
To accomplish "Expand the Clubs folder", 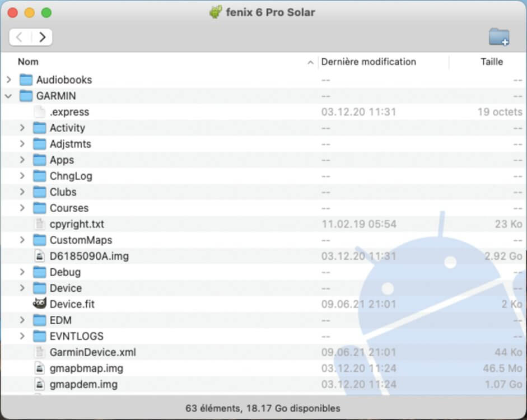I will click(x=22, y=192).
